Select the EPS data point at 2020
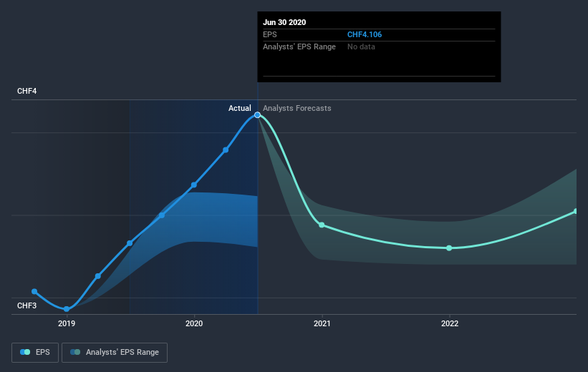This screenshot has width=588, height=372. pyautogui.click(x=194, y=185)
